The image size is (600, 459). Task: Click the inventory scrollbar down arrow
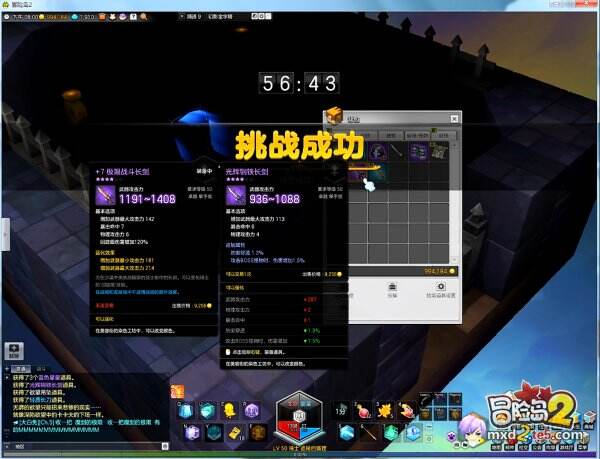(x=454, y=260)
